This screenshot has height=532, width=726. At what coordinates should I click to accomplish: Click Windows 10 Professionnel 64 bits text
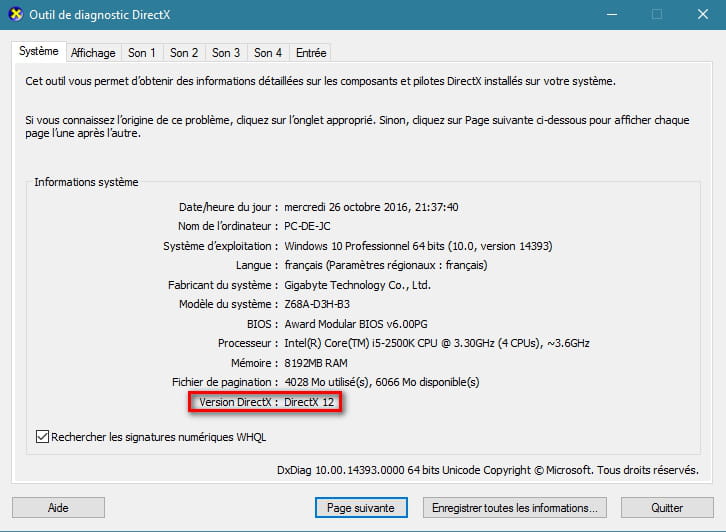(x=418, y=246)
